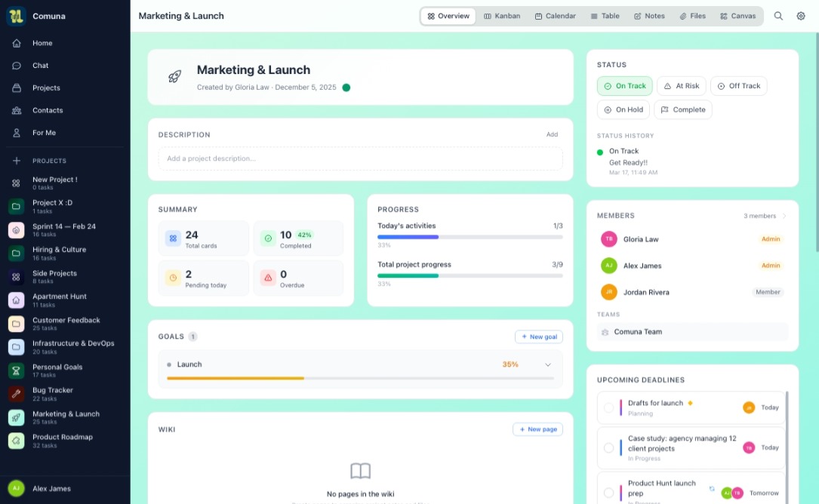Screen dimensions: 819x504
Task: Switch to the Calendar tab
Action: (555, 16)
